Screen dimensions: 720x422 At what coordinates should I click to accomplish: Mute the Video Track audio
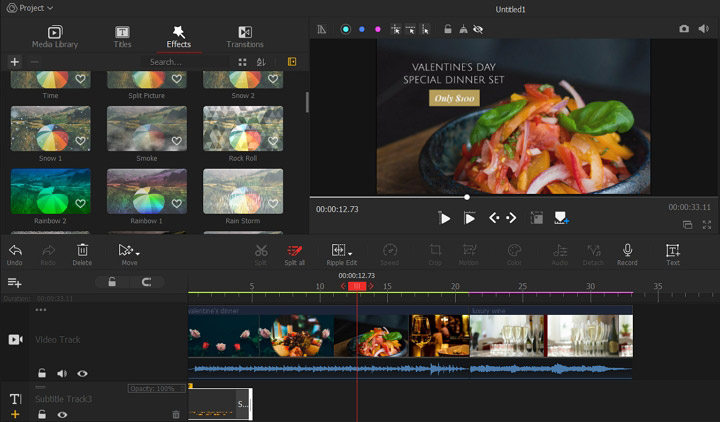(62, 373)
